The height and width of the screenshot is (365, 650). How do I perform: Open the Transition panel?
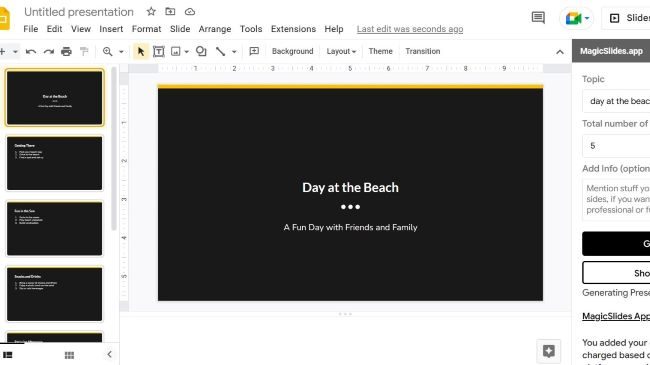pos(422,51)
